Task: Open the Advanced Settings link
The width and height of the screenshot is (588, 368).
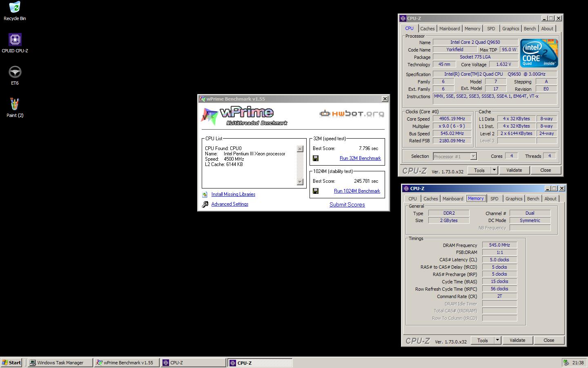Action: pos(230,204)
